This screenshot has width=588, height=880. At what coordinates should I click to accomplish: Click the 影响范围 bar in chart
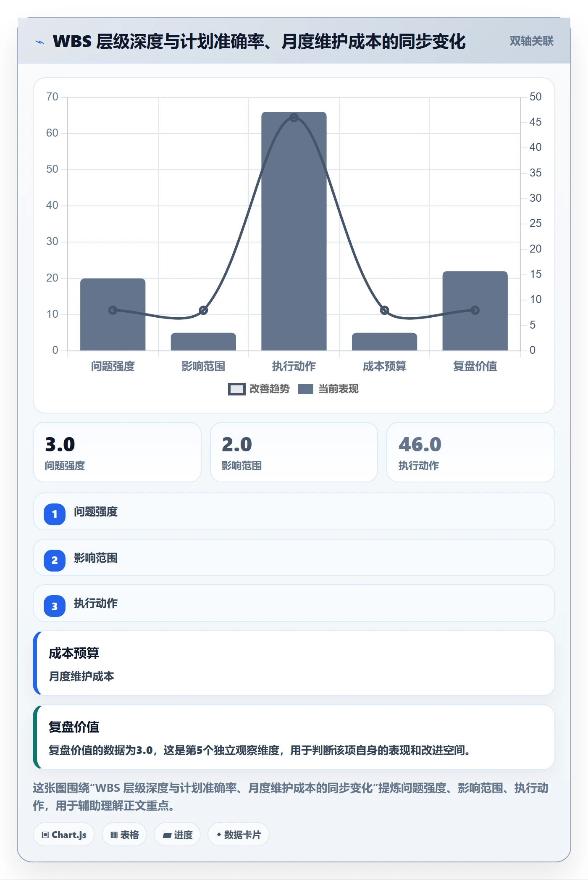point(203,342)
